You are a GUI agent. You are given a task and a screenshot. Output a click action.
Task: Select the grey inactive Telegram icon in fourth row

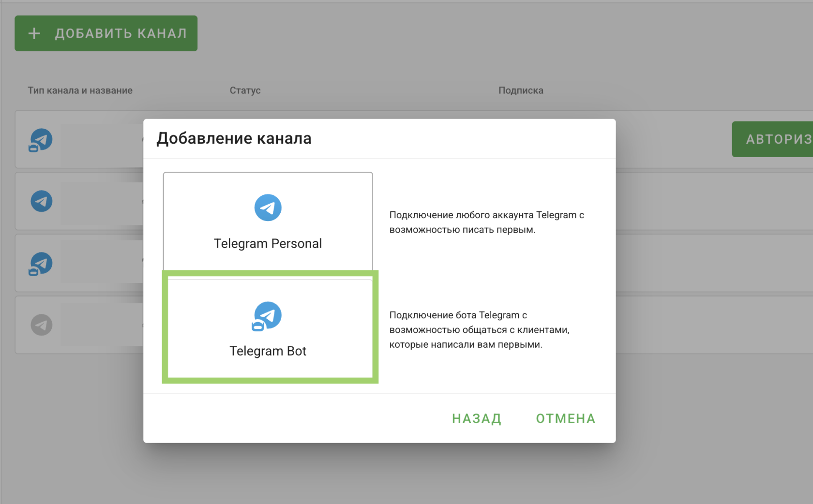(42, 325)
